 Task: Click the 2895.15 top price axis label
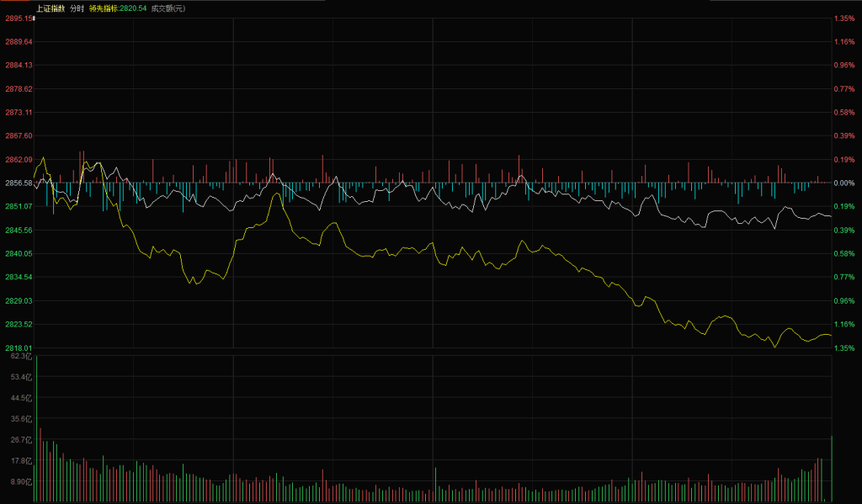[x=18, y=18]
